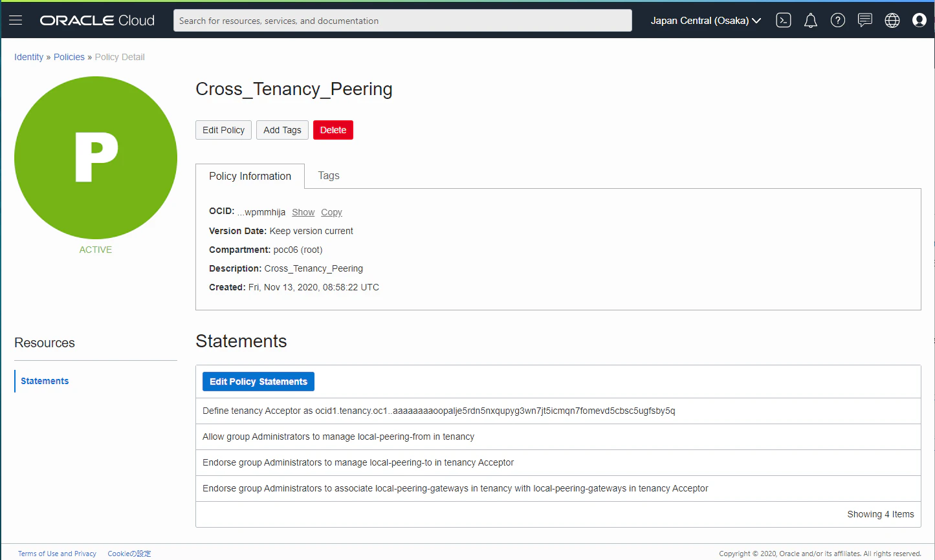Screen dimensions: 935x560
Task: Click the 'manage local-peering-from' statement row
Action: [558, 436]
